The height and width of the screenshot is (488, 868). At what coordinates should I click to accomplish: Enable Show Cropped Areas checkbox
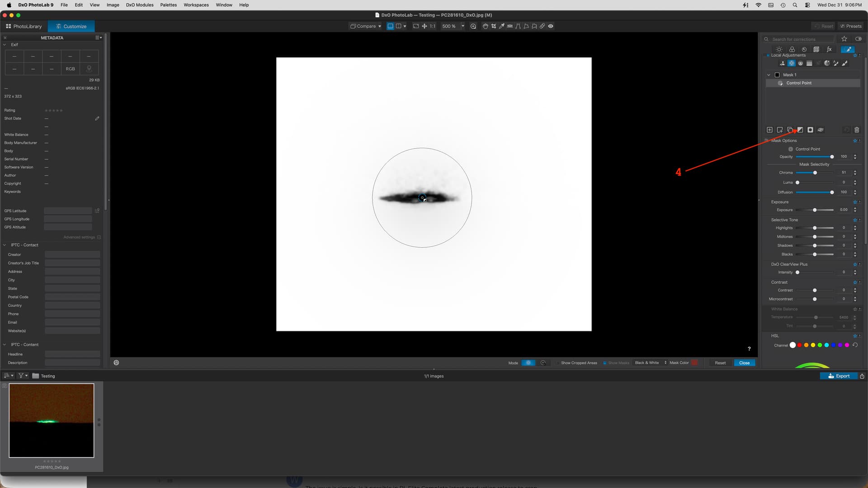(x=558, y=363)
